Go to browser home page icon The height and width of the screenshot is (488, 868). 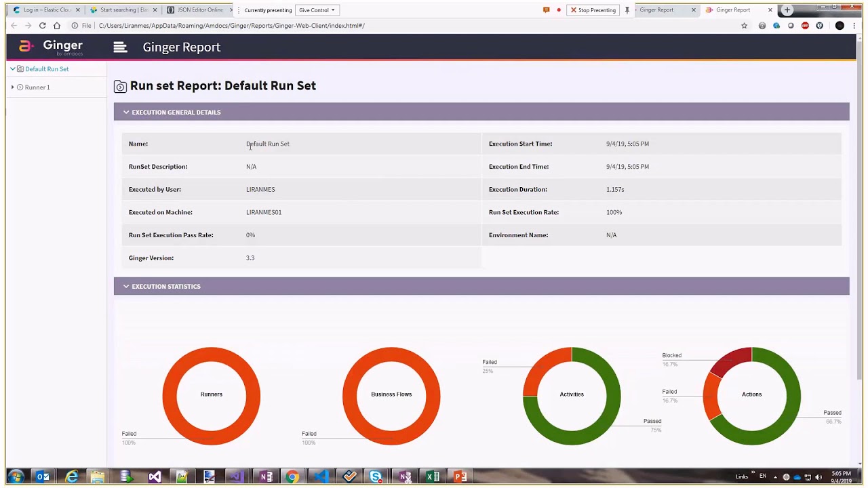pyautogui.click(x=57, y=26)
